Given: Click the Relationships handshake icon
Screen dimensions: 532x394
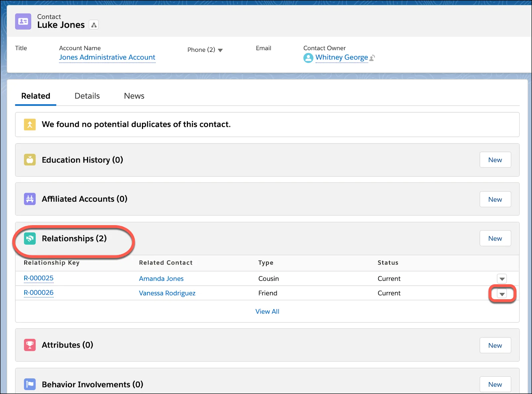Looking at the screenshot, I should click(30, 239).
